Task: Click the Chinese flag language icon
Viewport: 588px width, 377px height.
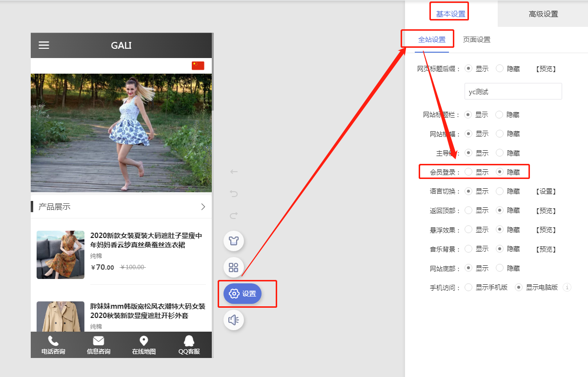Action: [198, 66]
